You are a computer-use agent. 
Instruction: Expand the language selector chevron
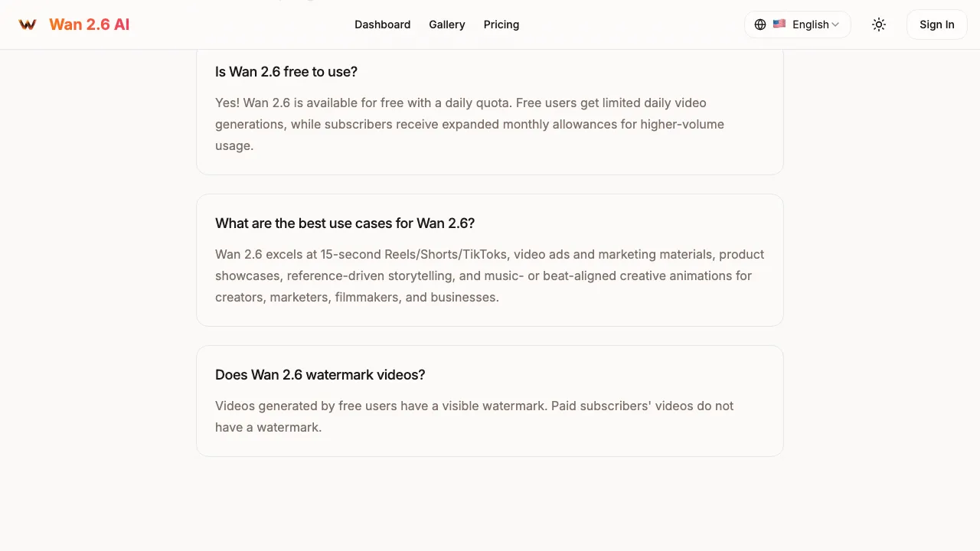835,24
